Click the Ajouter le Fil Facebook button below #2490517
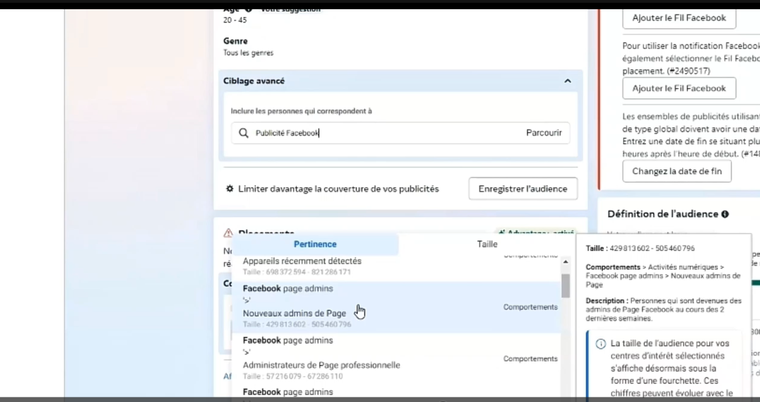 pyautogui.click(x=679, y=88)
